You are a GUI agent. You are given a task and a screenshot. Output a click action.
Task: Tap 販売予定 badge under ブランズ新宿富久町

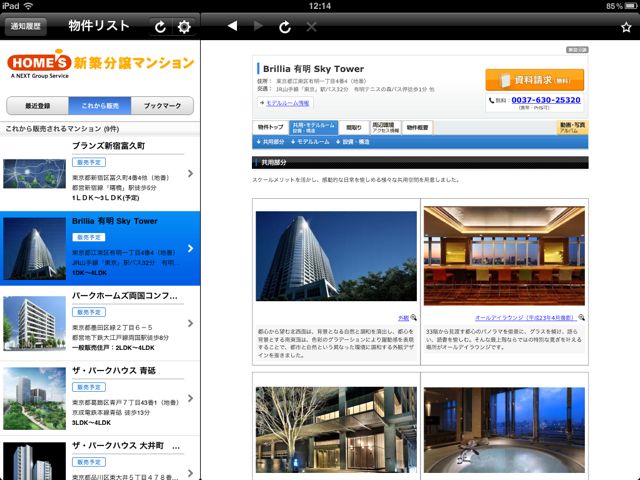point(89,162)
